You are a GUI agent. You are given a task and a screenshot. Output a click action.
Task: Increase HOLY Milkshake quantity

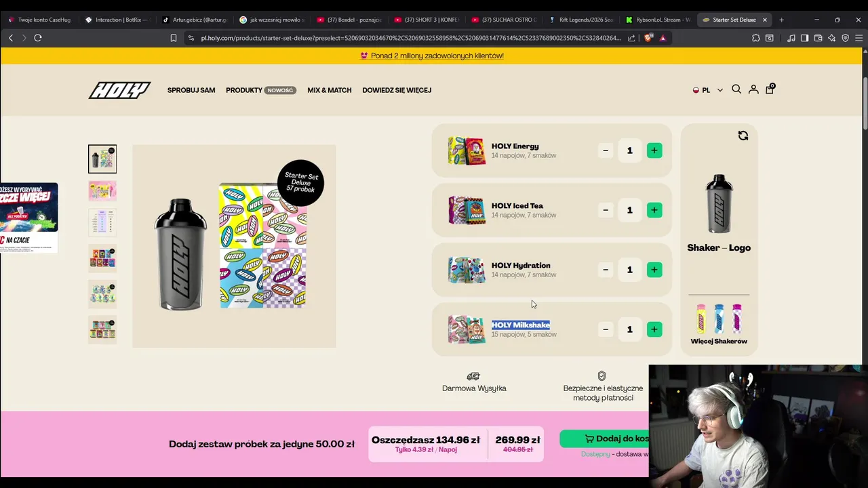tap(654, 329)
